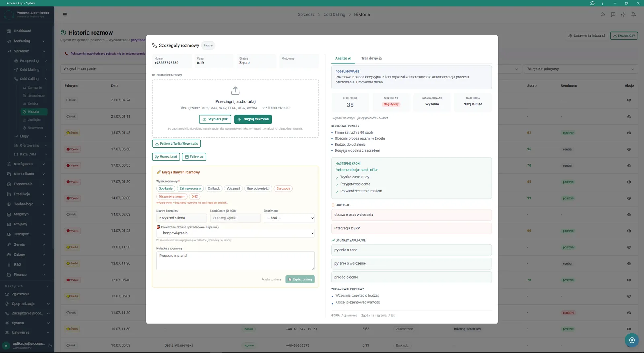
Task: Open the user settings icon in header
Action: (603, 14)
